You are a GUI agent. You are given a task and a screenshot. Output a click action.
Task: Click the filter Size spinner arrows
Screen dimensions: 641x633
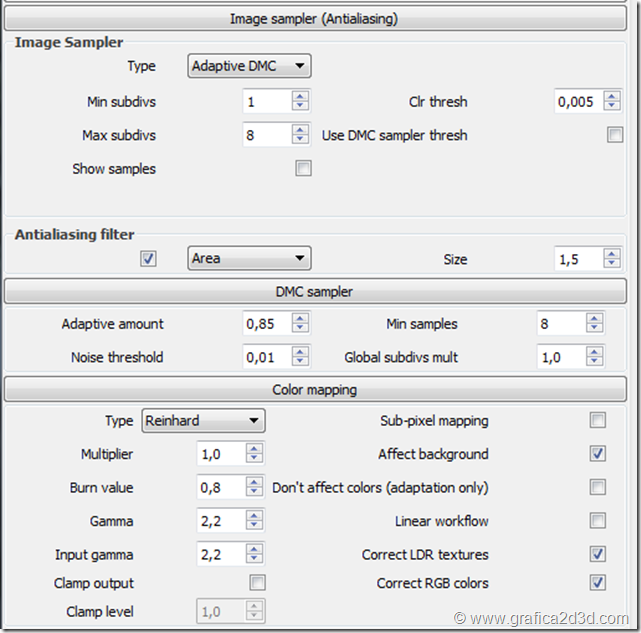click(612, 259)
